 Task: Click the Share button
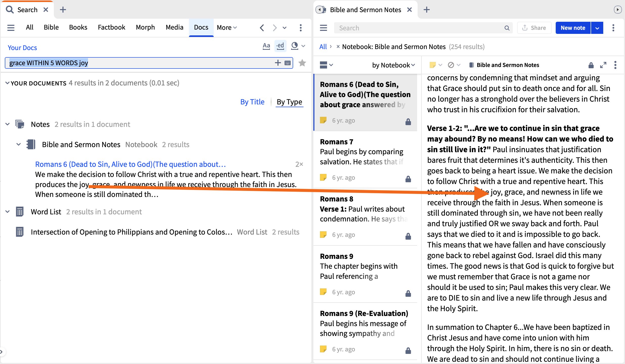point(534,28)
